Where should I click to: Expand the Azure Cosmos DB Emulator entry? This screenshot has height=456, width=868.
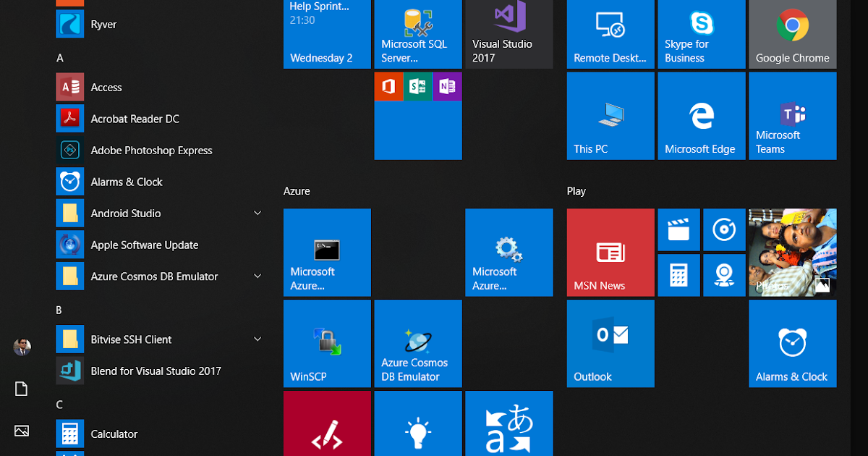pyautogui.click(x=258, y=276)
